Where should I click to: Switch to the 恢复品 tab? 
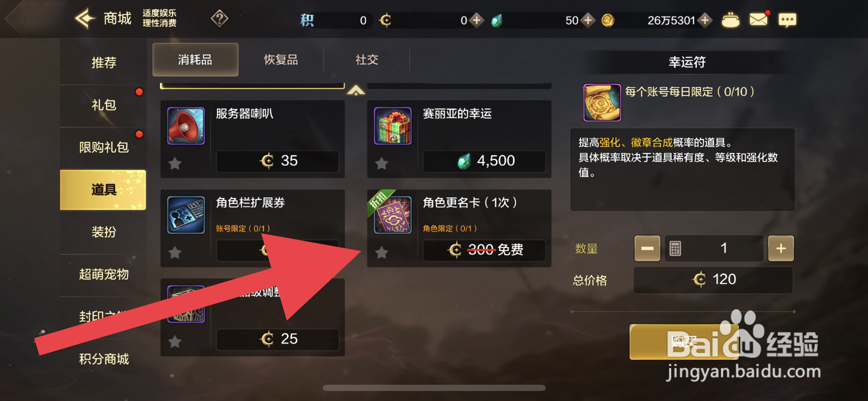click(281, 60)
